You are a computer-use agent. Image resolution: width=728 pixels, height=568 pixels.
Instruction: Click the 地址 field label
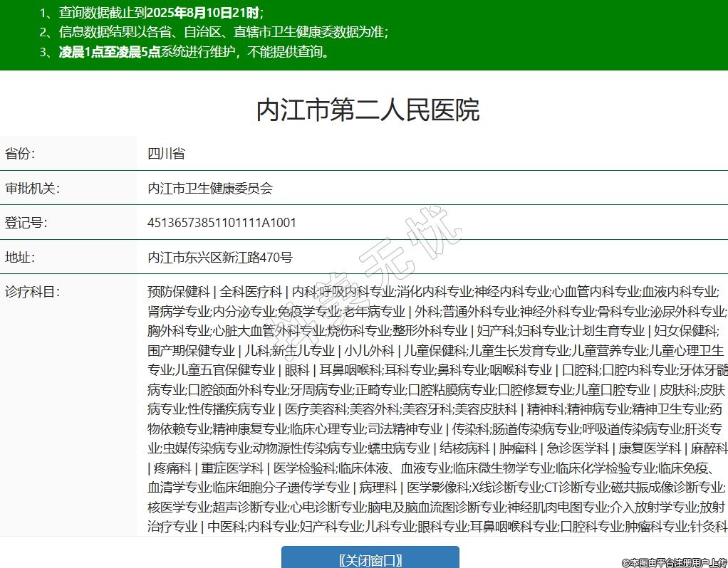[20, 258]
